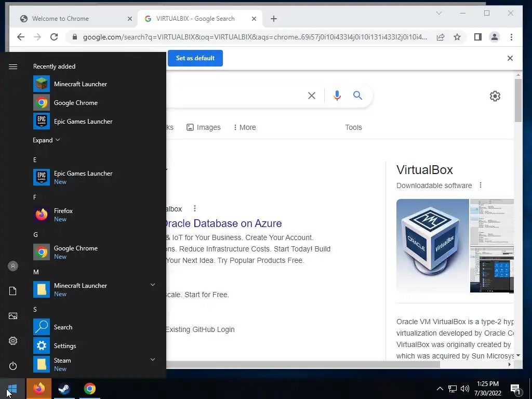Image resolution: width=532 pixels, height=399 pixels.
Task: Share this page from address bar
Action: click(441, 37)
